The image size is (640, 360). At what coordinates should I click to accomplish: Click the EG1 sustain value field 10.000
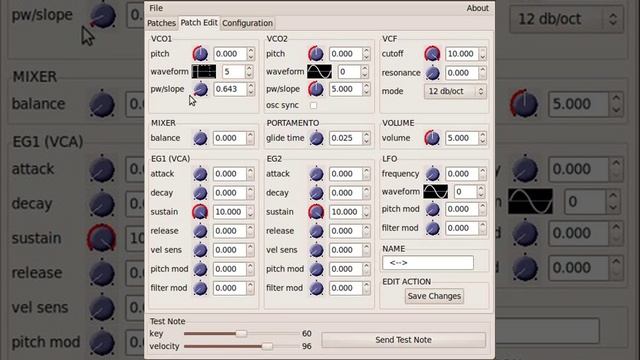tap(231, 212)
